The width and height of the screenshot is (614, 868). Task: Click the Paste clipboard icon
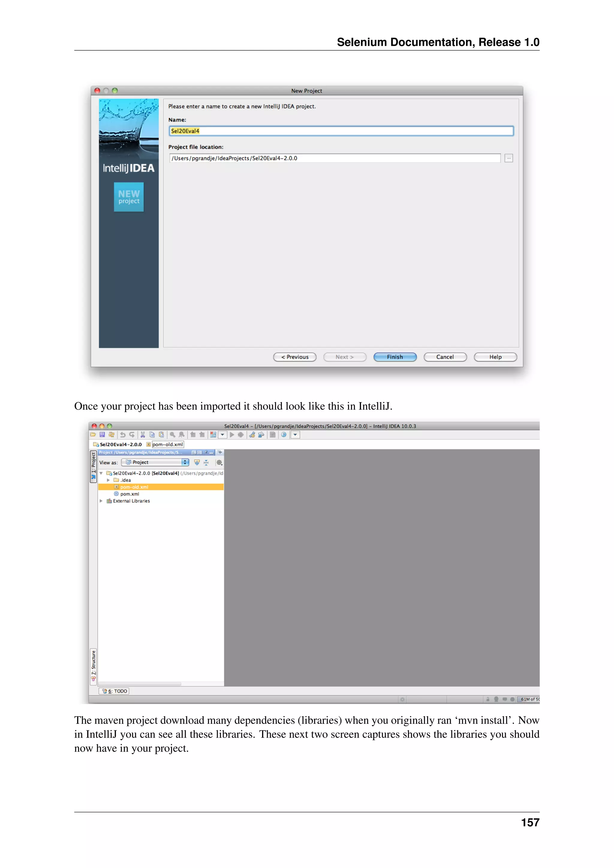point(161,435)
